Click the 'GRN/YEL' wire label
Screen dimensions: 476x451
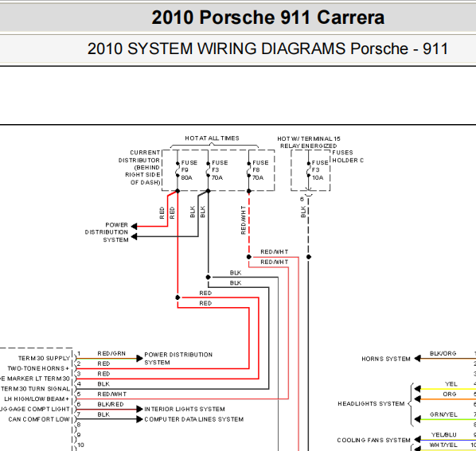point(443,414)
